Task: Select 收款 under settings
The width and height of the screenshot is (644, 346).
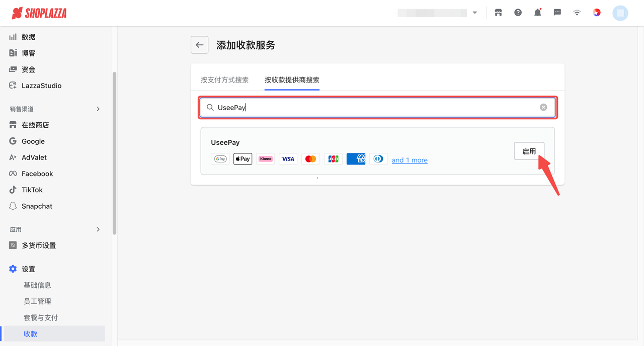Action: point(53,334)
